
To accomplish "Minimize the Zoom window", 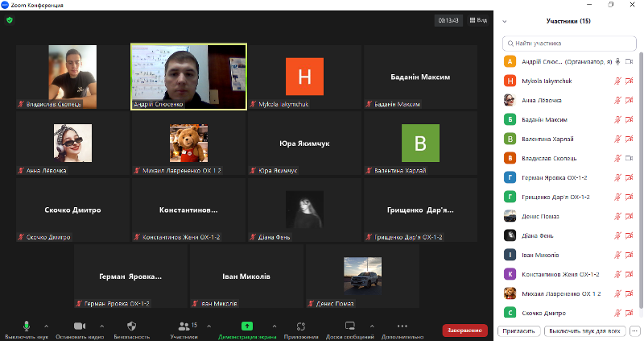I will point(589,5).
